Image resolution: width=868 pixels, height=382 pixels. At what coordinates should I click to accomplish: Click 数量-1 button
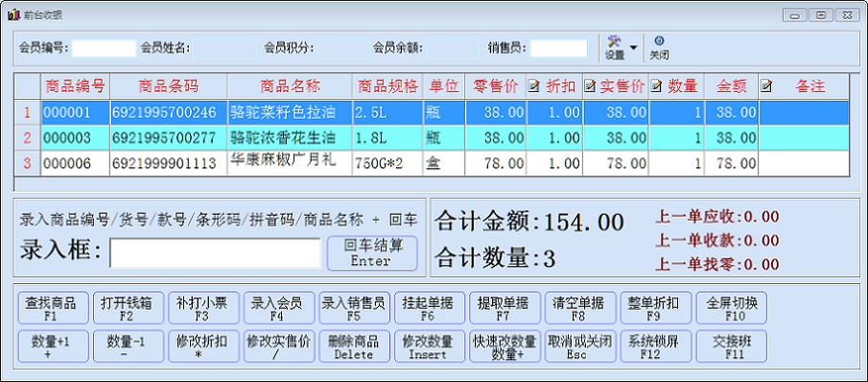(129, 346)
